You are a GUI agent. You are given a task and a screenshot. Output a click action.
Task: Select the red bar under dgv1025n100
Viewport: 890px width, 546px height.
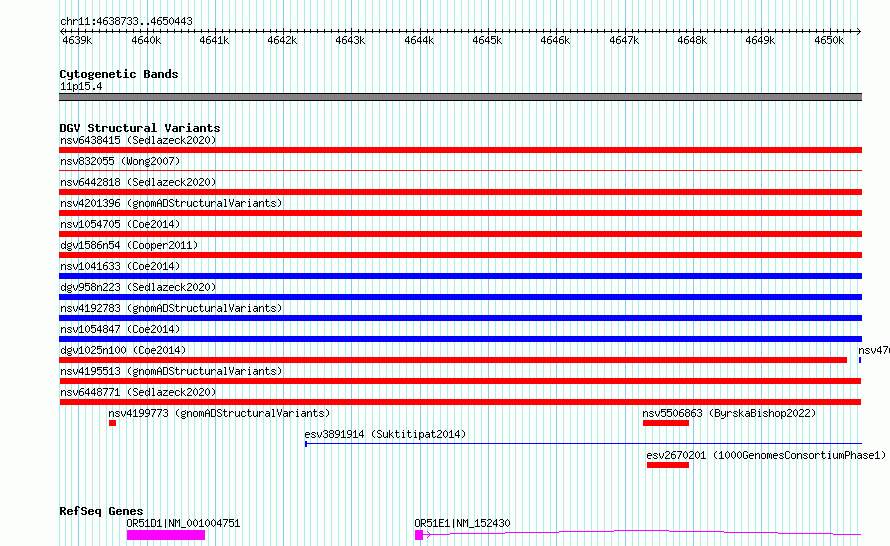pyautogui.click(x=453, y=360)
